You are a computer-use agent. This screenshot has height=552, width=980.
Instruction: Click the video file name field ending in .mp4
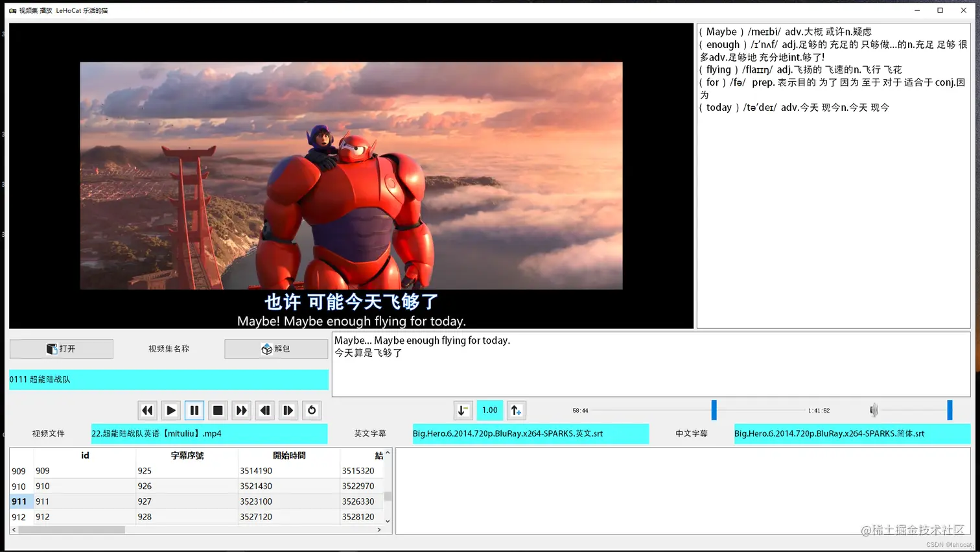pos(209,433)
